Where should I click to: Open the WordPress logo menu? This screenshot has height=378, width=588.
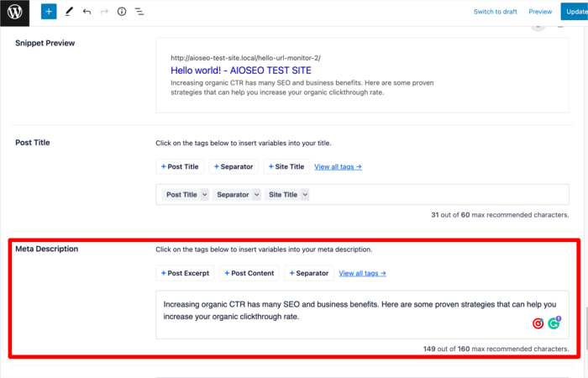tap(14, 13)
